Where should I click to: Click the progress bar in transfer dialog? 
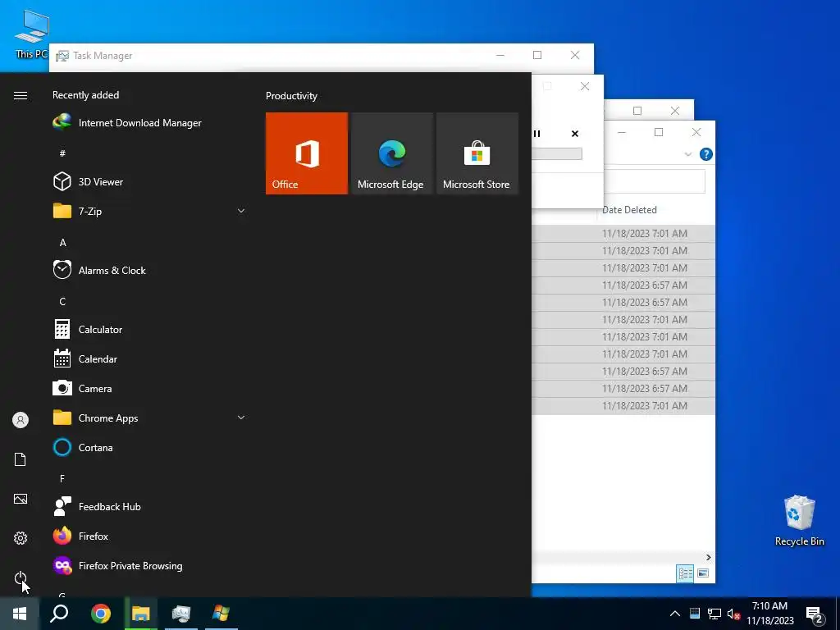click(x=557, y=154)
